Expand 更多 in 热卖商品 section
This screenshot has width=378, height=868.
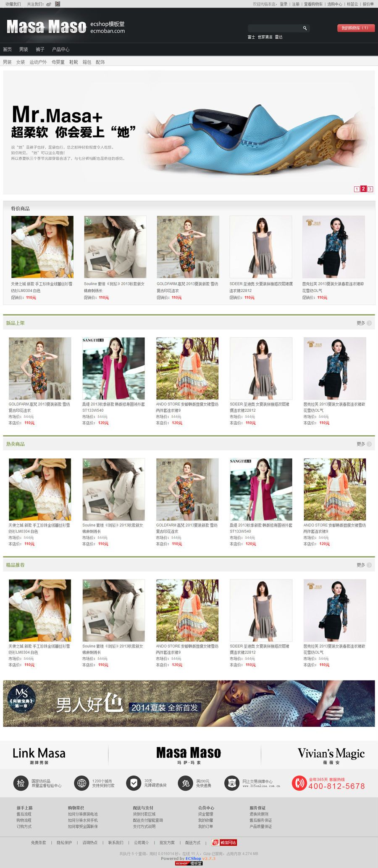coord(364,444)
